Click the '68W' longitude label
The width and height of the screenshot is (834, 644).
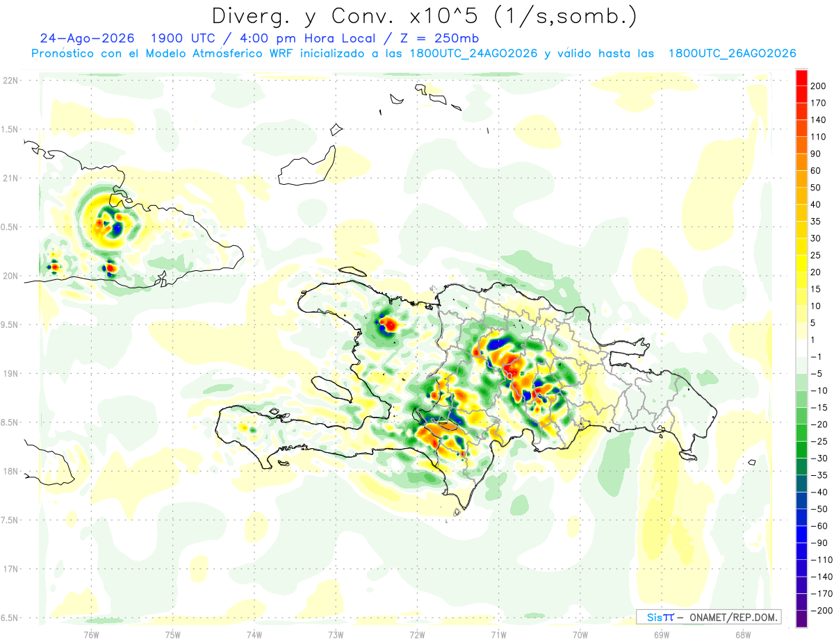click(x=743, y=635)
